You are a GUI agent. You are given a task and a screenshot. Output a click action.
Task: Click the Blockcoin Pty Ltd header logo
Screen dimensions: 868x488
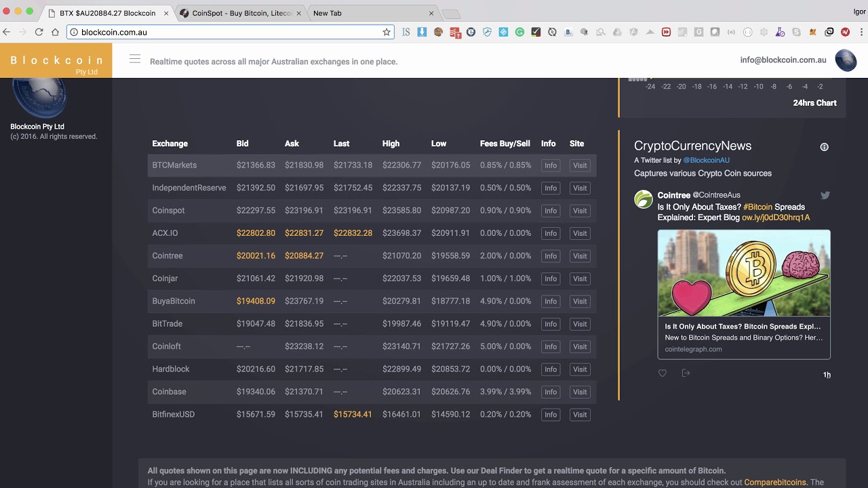click(56, 61)
